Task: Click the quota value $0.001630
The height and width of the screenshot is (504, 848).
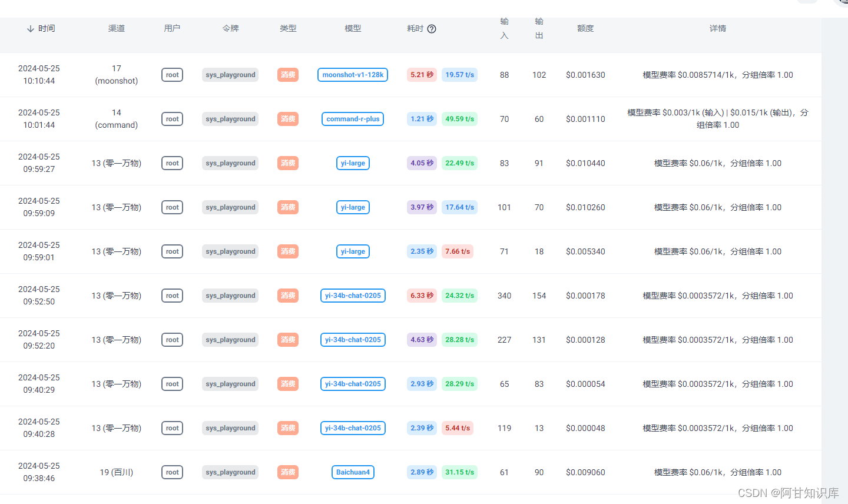Action: point(585,75)
